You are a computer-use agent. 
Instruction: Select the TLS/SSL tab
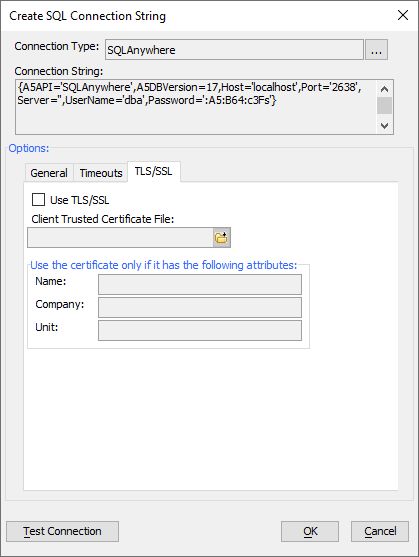(x=153, y=172)
